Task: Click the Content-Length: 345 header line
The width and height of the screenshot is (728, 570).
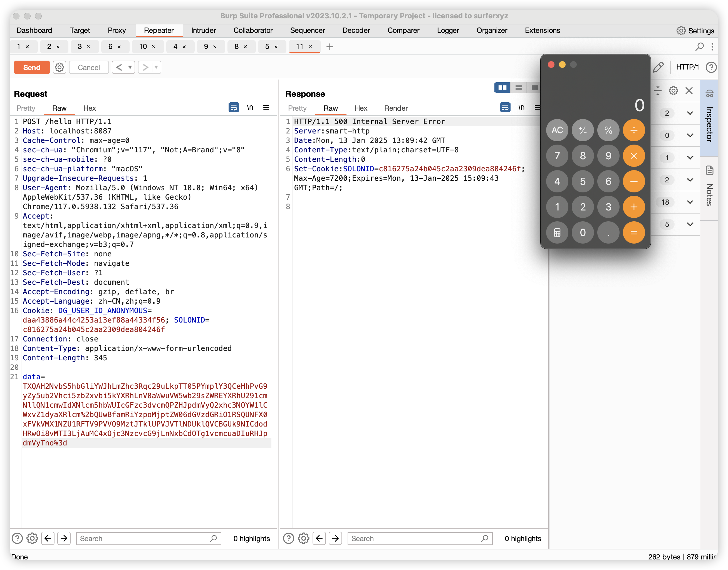Action: 65,358
